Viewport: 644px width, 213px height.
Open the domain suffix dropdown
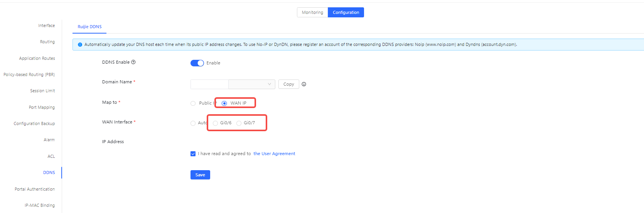[x=252, y=84]
